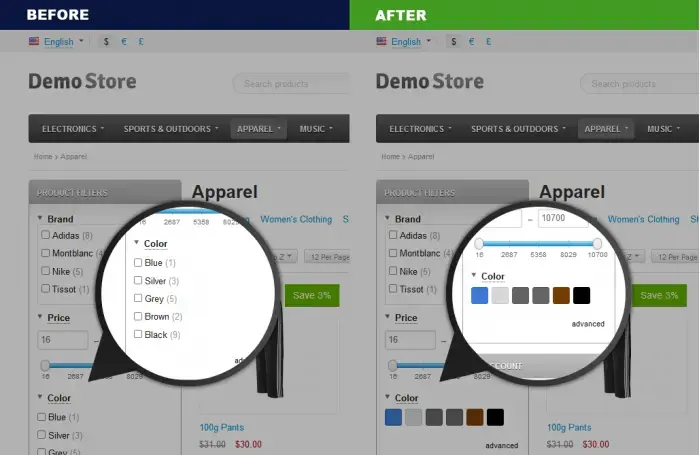
Task: Click the Women's Clothing link in the After panel
Action: tap(643, 219)
